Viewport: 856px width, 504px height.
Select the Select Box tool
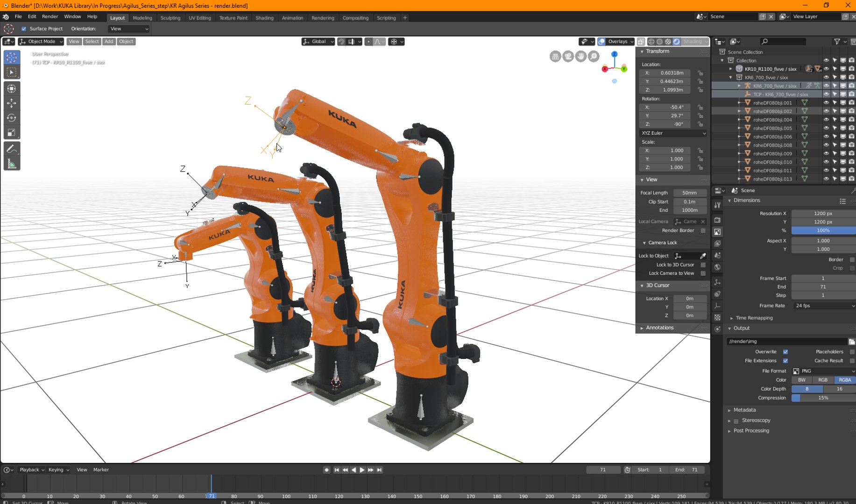tap(12, 72)
